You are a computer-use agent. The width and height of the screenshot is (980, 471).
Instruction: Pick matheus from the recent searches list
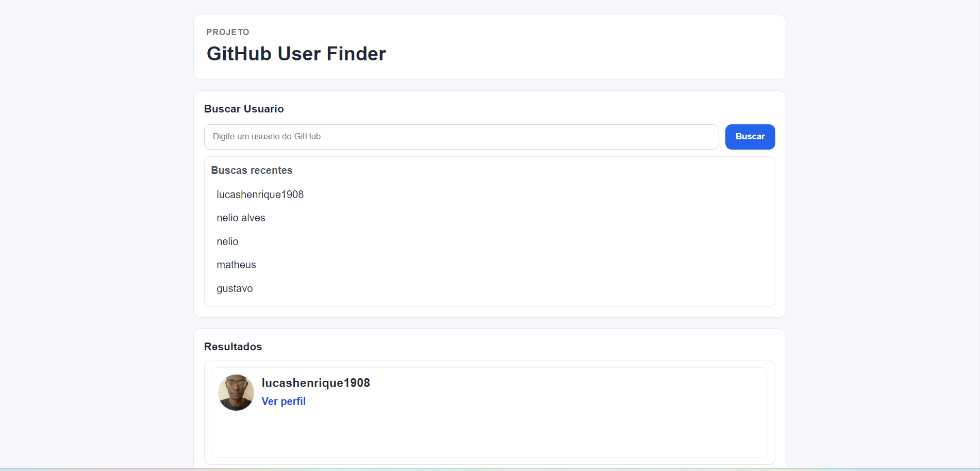pos(236,265)
